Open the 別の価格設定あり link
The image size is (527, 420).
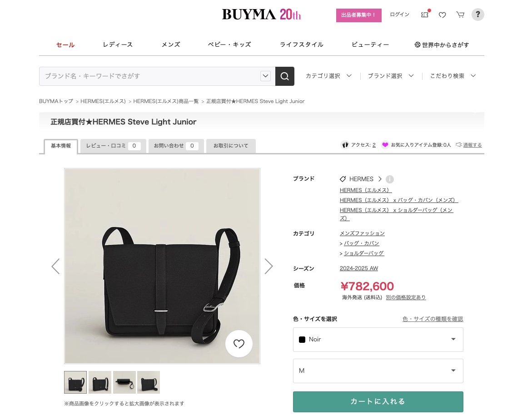pos(406,297)
